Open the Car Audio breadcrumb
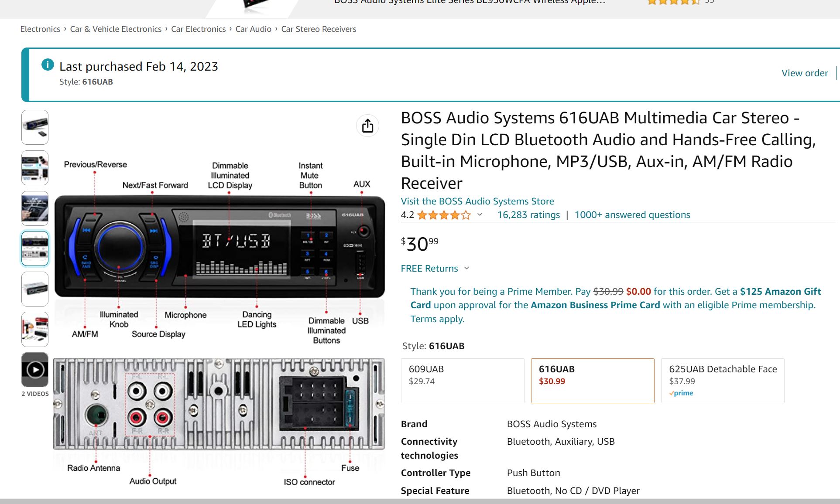Viewport: 840px width, 504px height. coord(253,29)
